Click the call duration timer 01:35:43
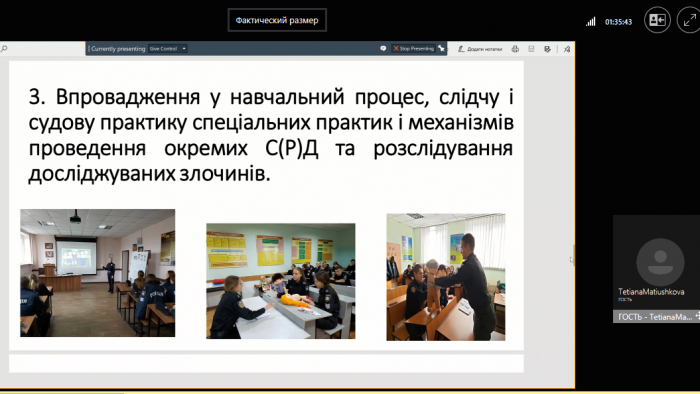 618,21
